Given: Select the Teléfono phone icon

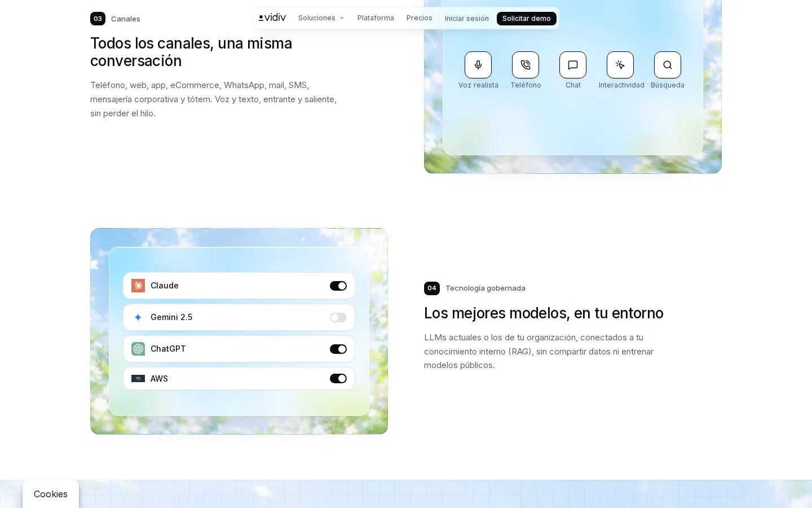Looking at the screenshot, I should (526, 65).
